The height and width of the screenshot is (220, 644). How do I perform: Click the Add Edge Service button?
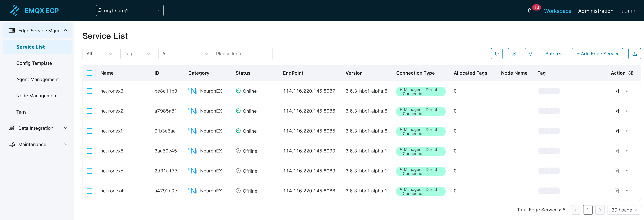pos(597,53)
